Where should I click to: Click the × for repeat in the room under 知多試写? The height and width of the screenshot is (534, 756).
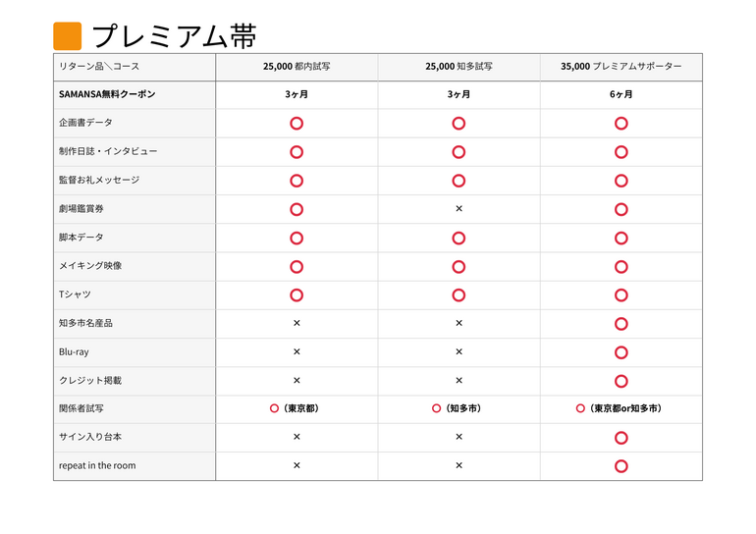(x=459, y=465)
